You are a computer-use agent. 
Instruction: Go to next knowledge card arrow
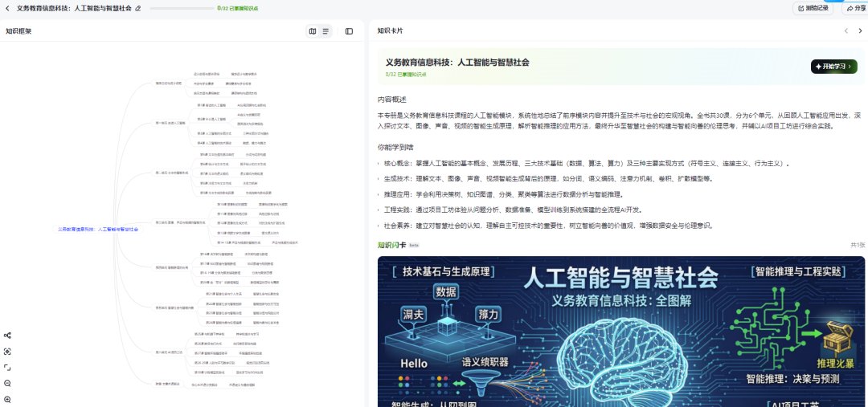[x=860, y=31]
